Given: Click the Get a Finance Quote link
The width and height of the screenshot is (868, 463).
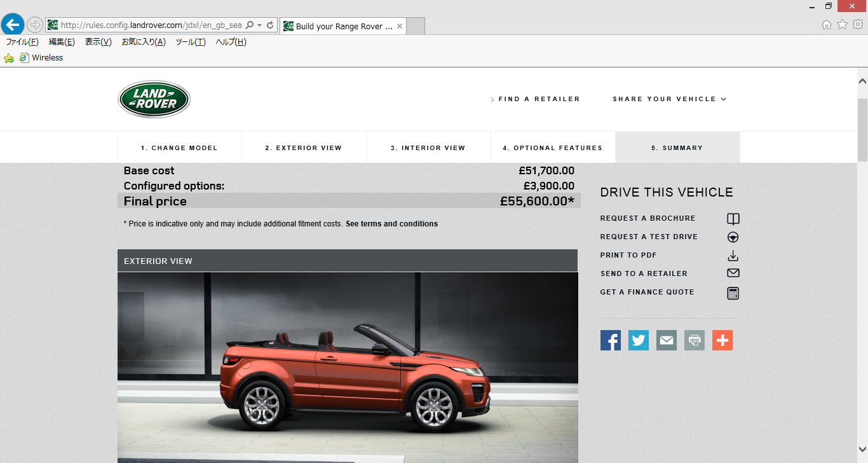Looking at the screenshot, I should coord(647,292).
